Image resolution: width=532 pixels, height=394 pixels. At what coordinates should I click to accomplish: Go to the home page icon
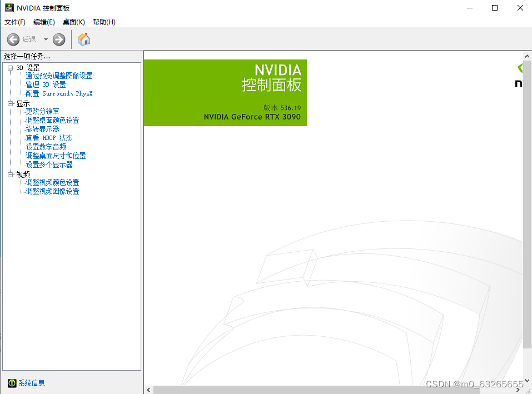[84, 39]
